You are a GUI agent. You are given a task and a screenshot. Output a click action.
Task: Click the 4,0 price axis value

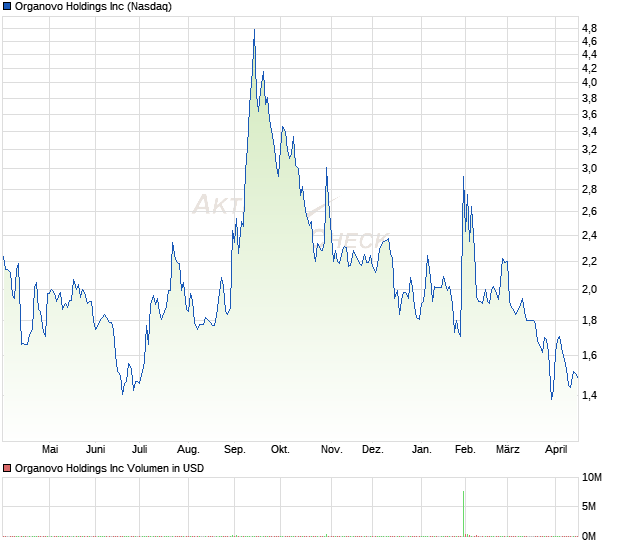589,83
